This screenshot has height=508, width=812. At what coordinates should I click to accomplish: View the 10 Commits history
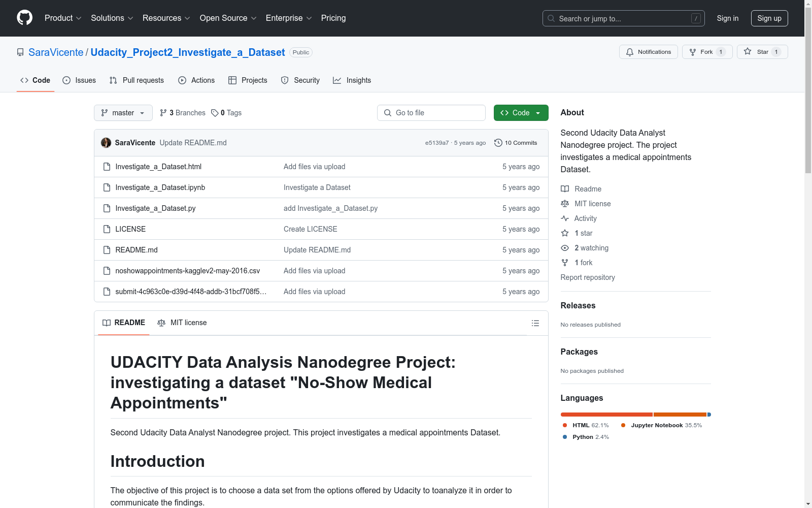(516, 143)
